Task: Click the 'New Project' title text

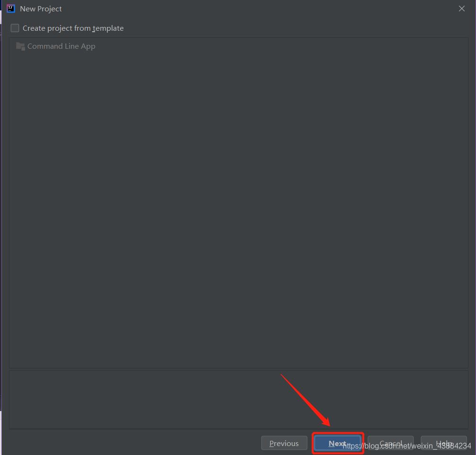Action: [41, 9]
